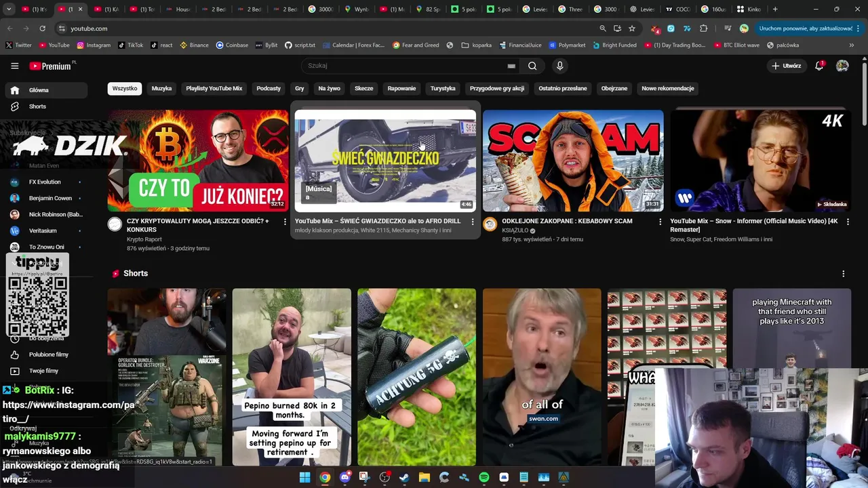The image size is (868, 488).
Task: Show hidden bookmarks with the double chevron
Action: point(852,45)
